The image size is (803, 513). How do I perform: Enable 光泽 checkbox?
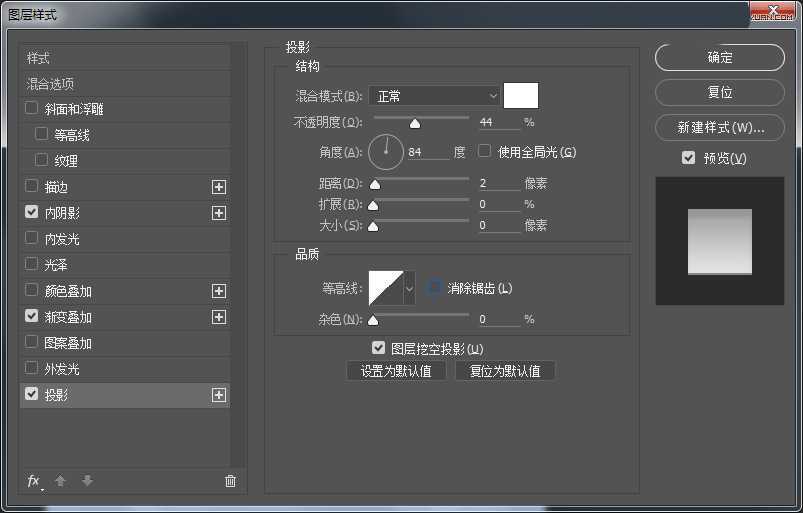point(31,264)
